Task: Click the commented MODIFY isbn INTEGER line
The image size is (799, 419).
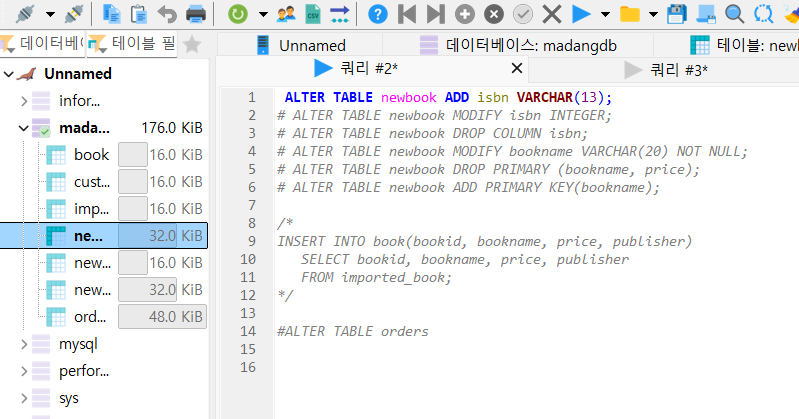Action: 444,115
